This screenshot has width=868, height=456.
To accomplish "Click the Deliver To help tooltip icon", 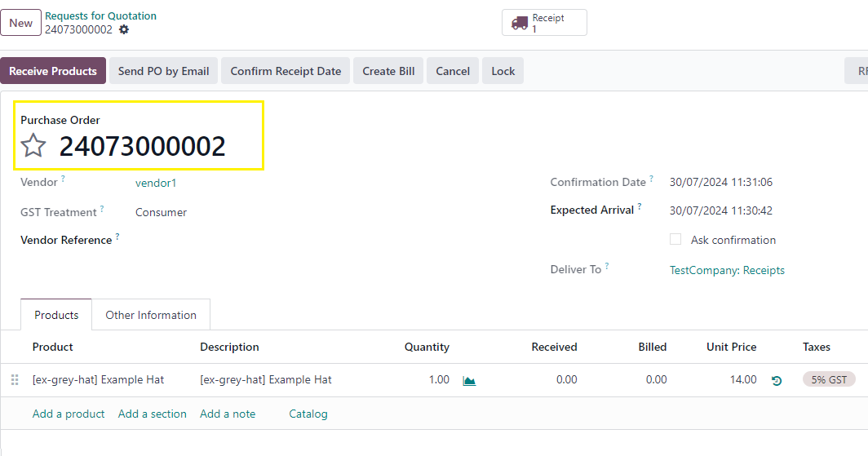I will [608, 266].
